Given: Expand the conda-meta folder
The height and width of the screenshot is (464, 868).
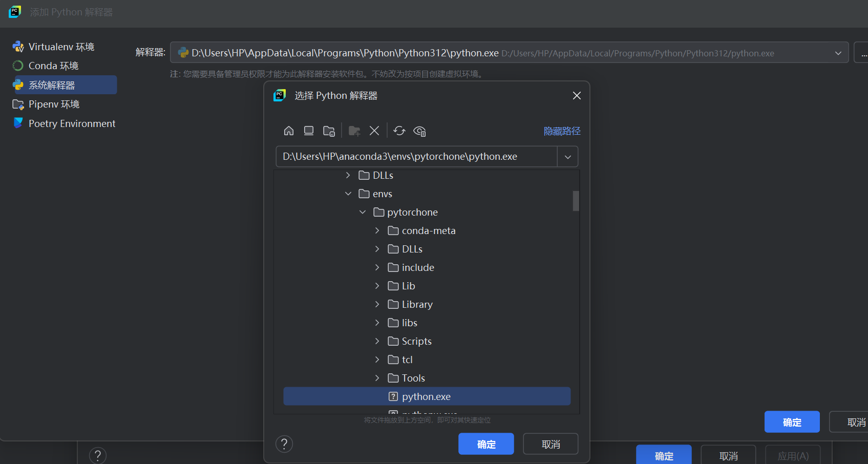Looking at the screenshot, I should (x=377, y=230).
